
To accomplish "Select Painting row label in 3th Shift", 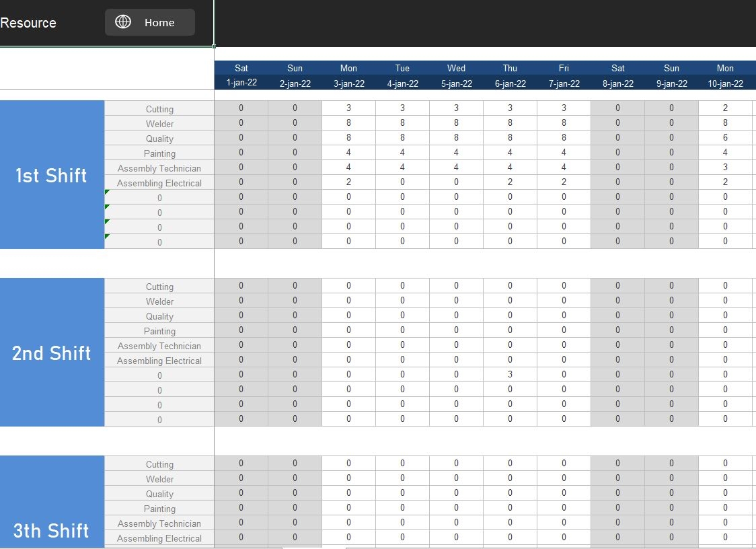I will 159,508.
